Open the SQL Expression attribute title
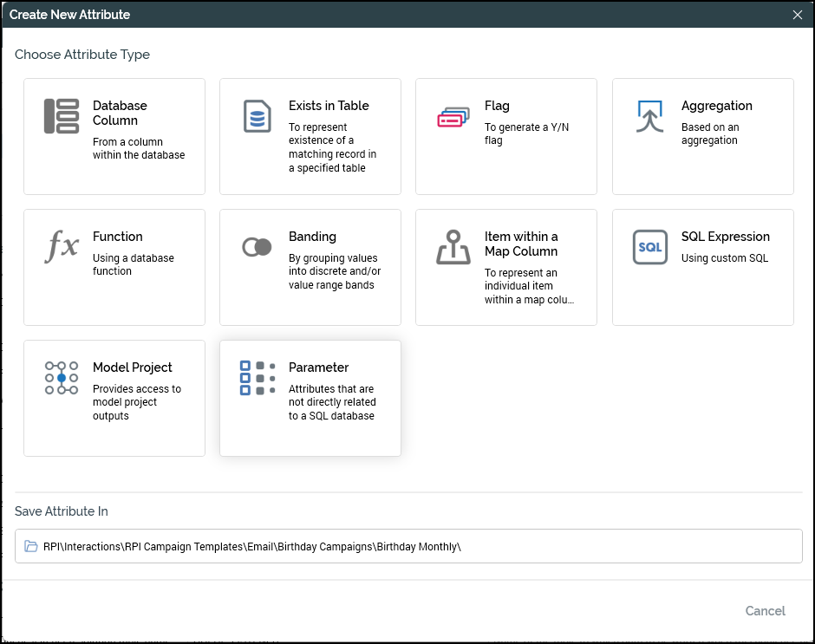 (725, 237)
